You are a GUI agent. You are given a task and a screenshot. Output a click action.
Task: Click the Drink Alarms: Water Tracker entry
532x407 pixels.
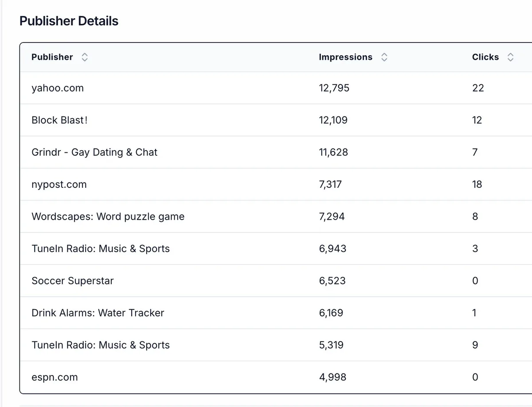coord(98,313)
